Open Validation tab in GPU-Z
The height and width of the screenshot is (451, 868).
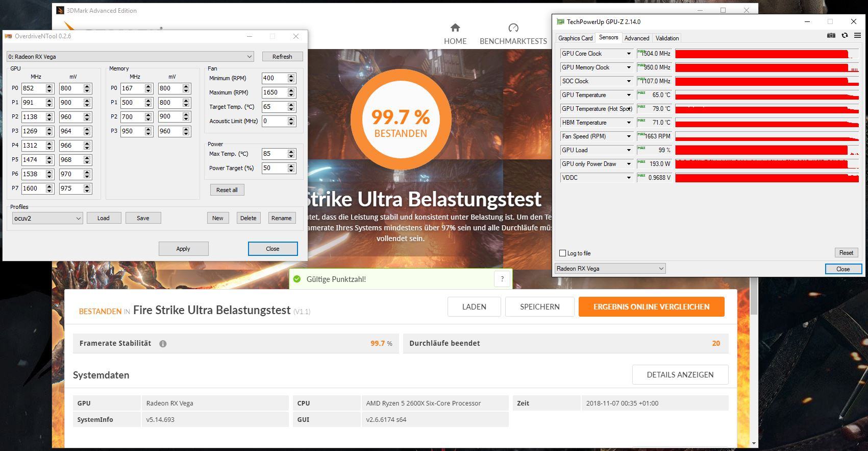[x=667, y=38]
